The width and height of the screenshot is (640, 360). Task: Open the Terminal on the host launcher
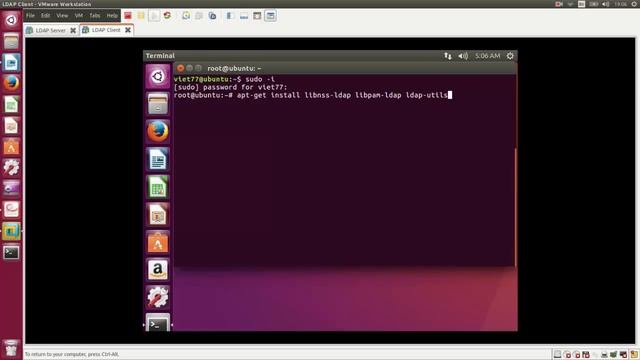(11, 252)
